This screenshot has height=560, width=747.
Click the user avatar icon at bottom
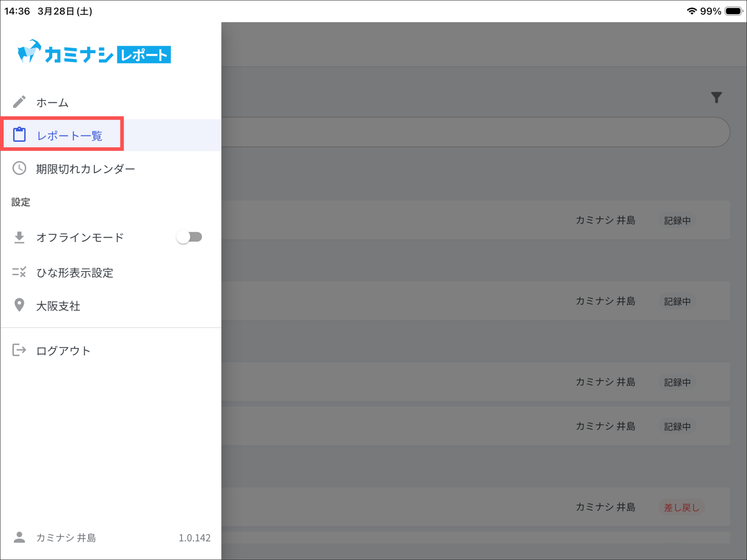tap(19, 537)
